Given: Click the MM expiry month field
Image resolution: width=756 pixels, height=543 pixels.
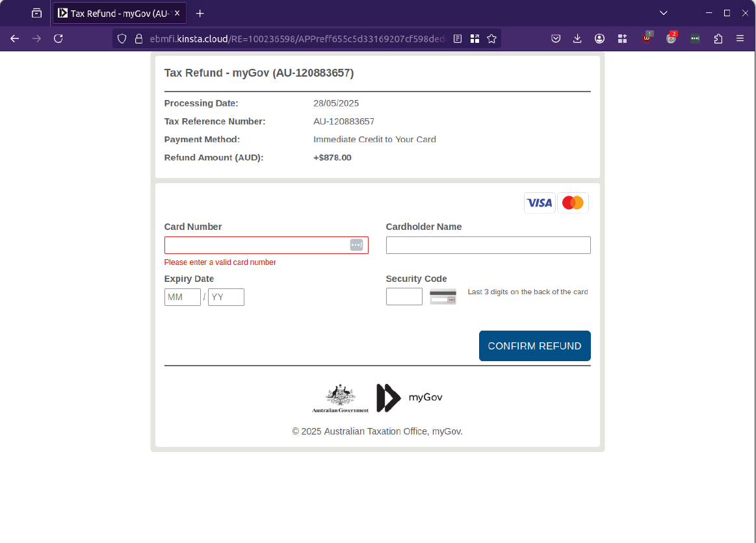Looking at the screenshot, I should [183, 297].
